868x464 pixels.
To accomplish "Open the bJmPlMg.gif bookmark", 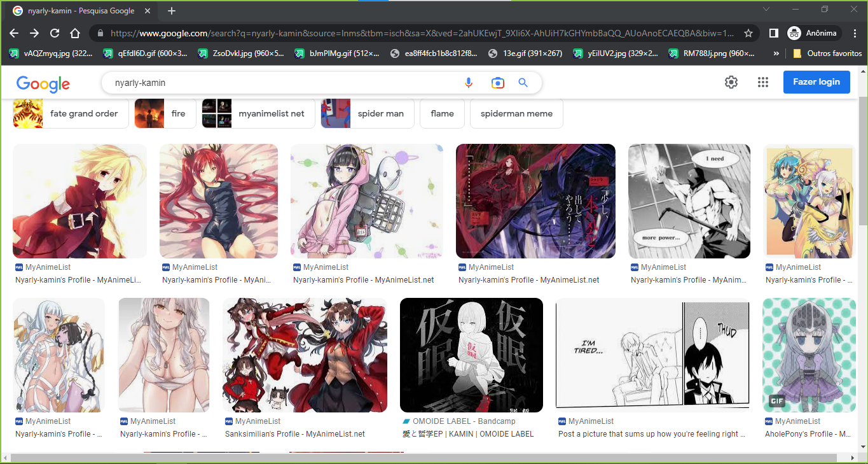I will 337,53.
